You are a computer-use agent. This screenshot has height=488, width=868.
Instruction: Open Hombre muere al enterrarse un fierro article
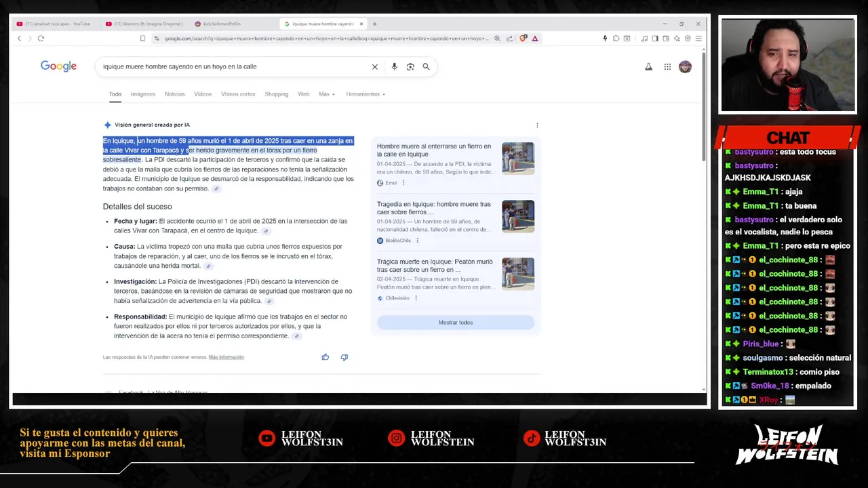coord(434,150)
